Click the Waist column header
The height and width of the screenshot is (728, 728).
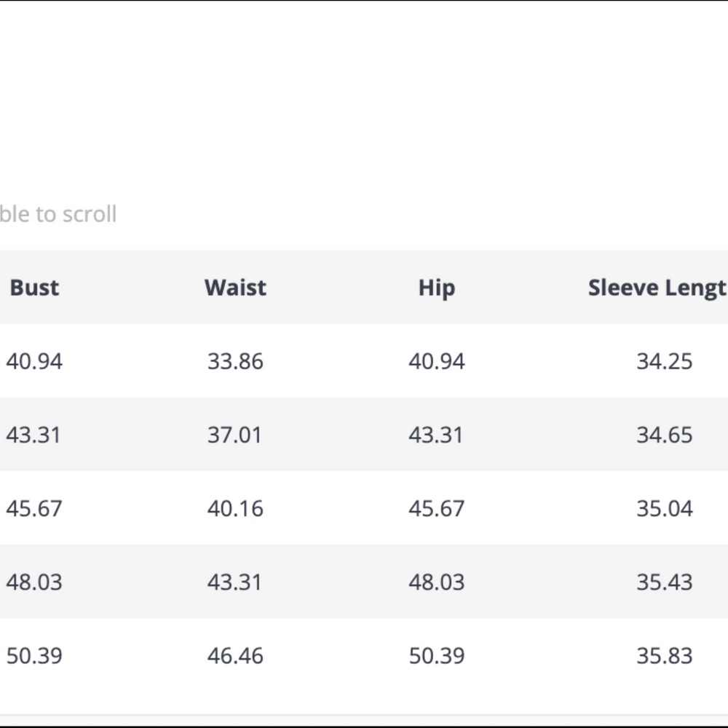[235, 288]
